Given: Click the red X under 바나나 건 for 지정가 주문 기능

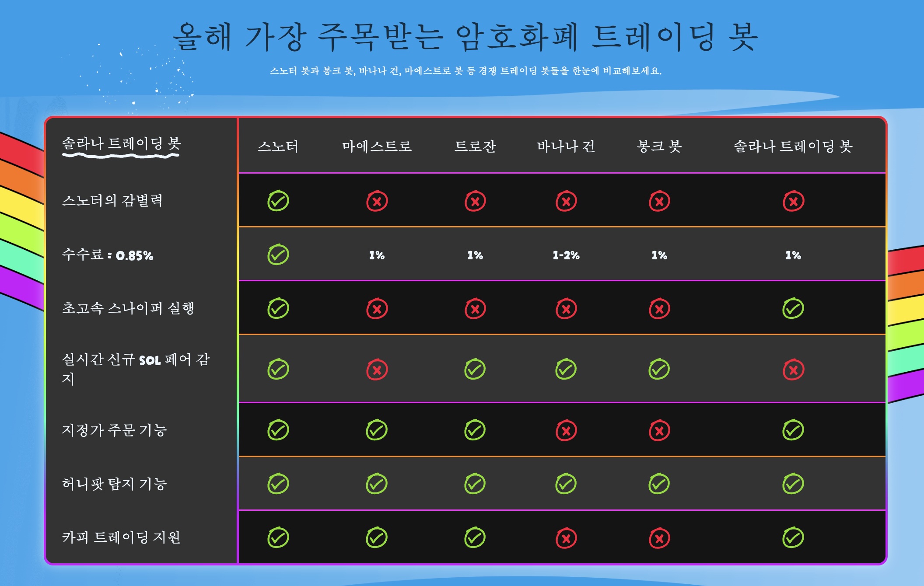Looking at the screenshot, I should pyautogui.click(x=566, y=430).
